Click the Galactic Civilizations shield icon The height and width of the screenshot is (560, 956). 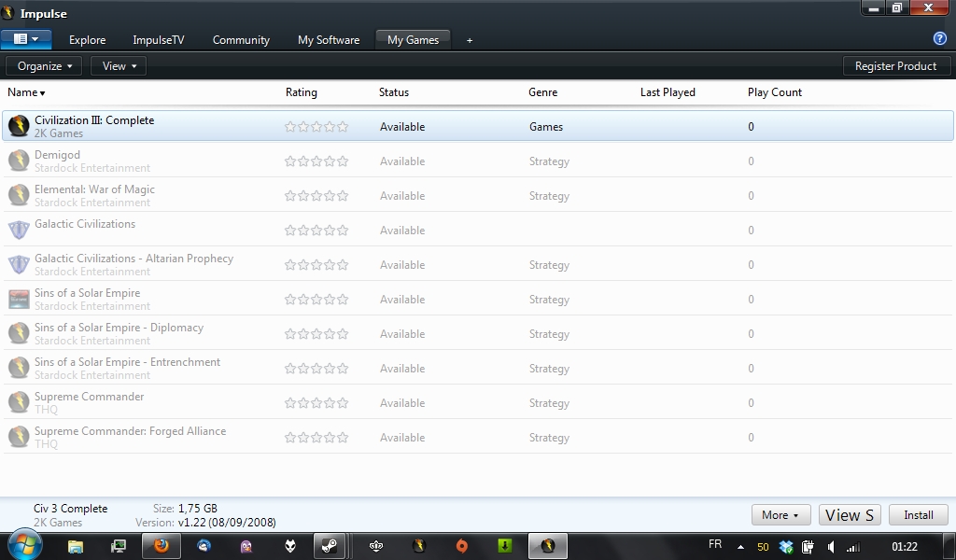pos(19,230)
